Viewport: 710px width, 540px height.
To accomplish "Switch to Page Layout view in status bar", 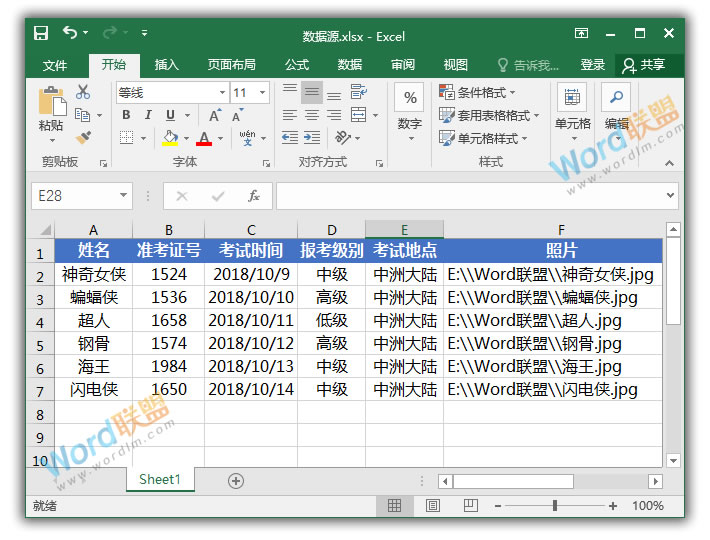I will click(433, 506).
